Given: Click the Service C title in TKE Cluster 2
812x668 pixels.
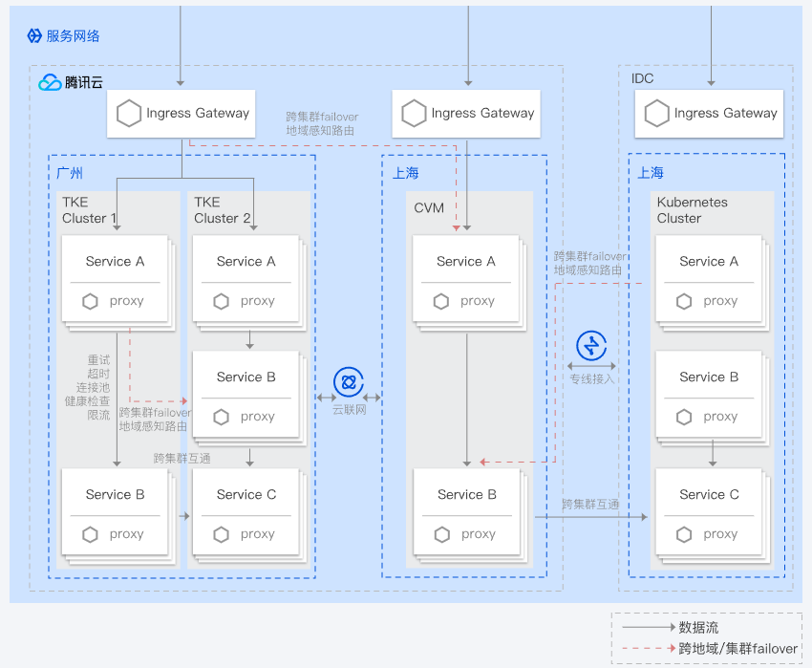Looking at the screenshot, I should 246,494.
